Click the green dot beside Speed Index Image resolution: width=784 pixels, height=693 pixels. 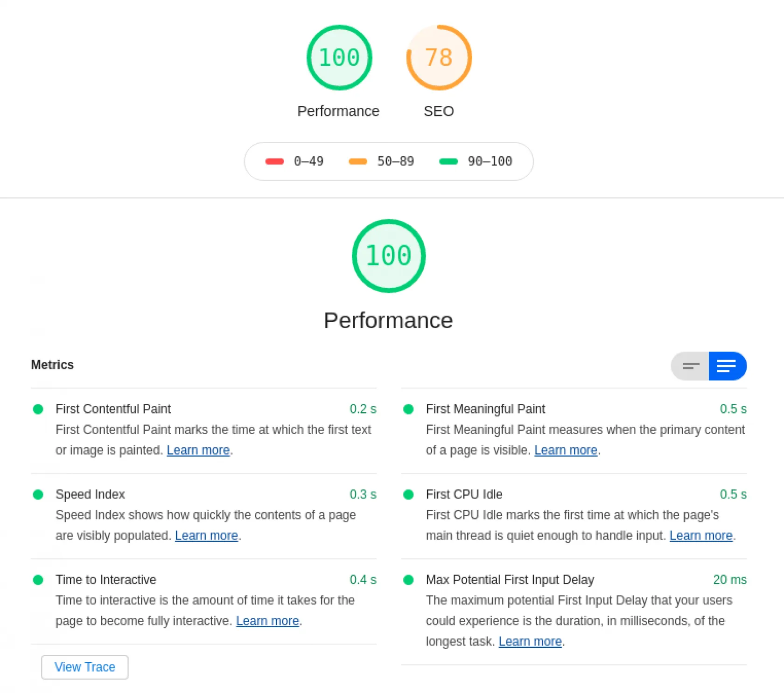tap(38, 494)
